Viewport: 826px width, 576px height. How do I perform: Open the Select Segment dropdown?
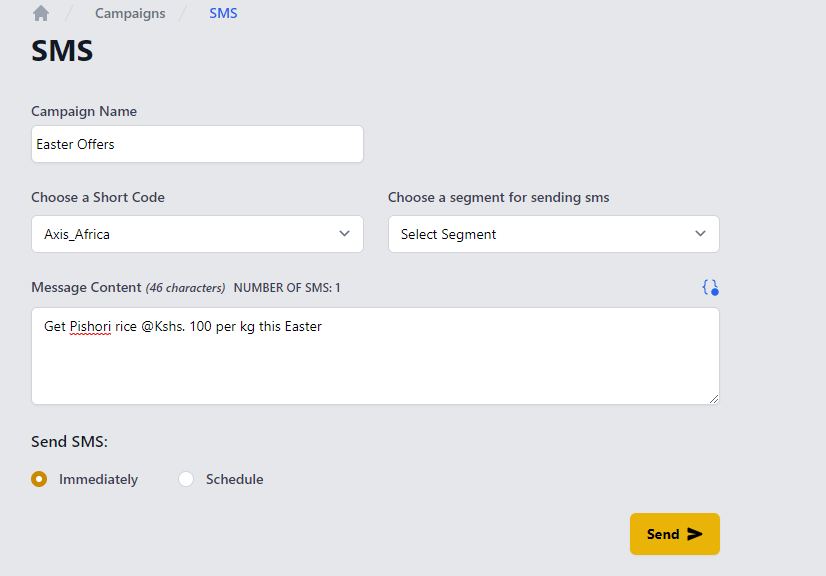click(x=554, y=234)
